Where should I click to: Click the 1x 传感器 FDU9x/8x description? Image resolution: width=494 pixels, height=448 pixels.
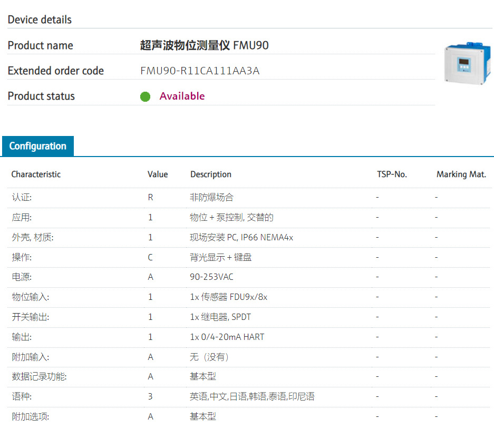tap(229, 297)
